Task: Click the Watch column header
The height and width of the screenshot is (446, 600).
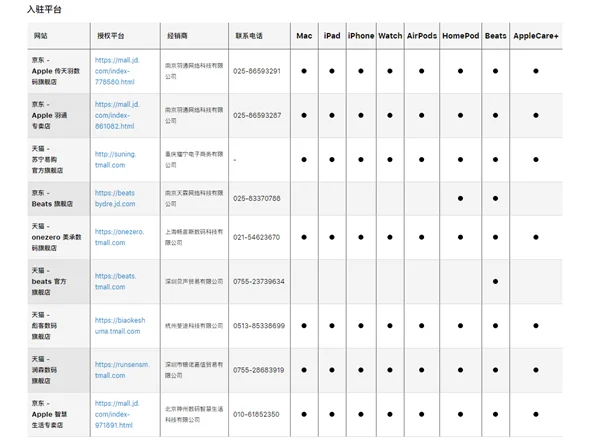Action: tap(390, 36)
